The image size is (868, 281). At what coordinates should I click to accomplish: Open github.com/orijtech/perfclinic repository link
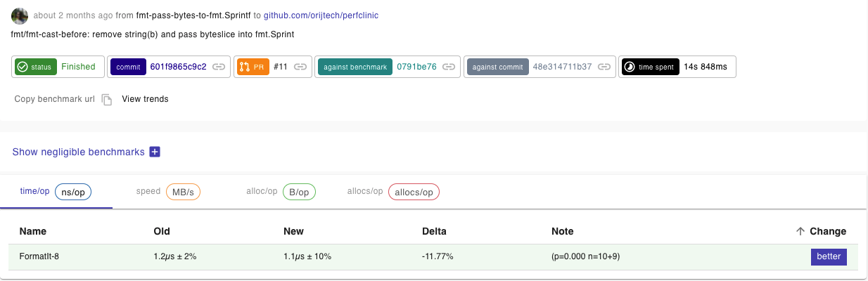coord(321,15)
